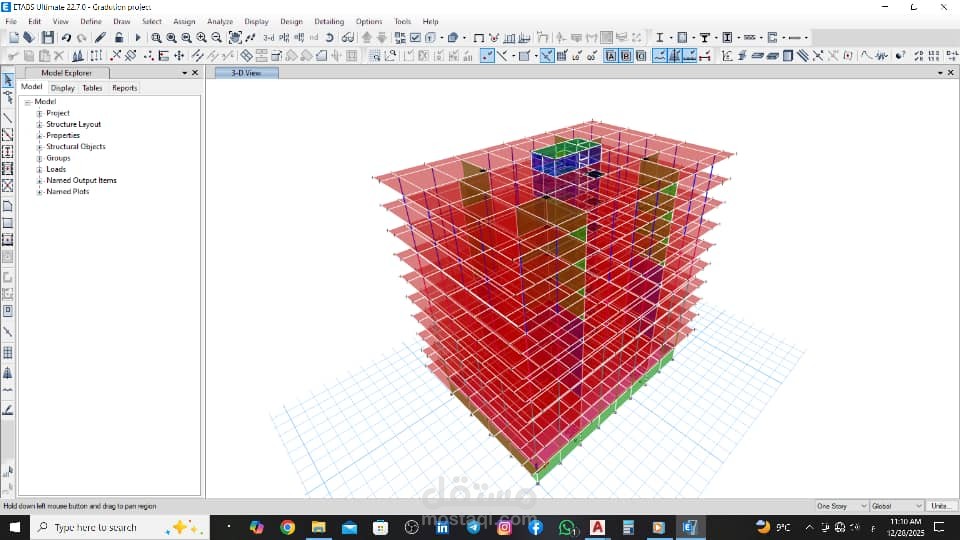Expand the Structure Layout node
This screenshot has height=540, width=960.
coord(39,124)
